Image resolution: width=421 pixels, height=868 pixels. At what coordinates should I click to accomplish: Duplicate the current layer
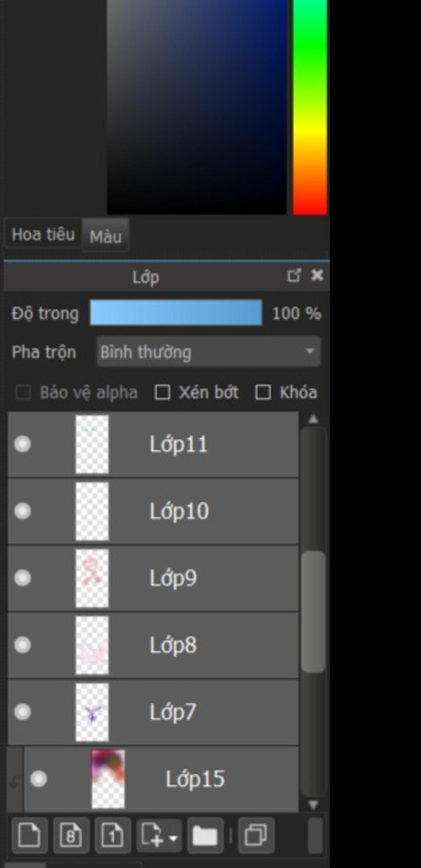coord(256,836)
